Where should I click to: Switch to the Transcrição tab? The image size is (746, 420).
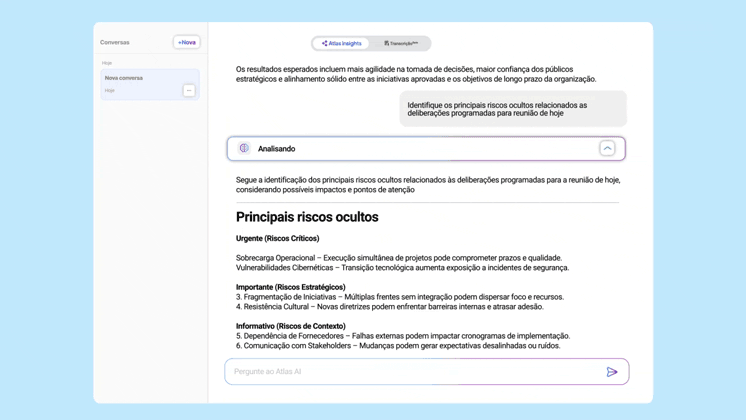tap(402, 44)
